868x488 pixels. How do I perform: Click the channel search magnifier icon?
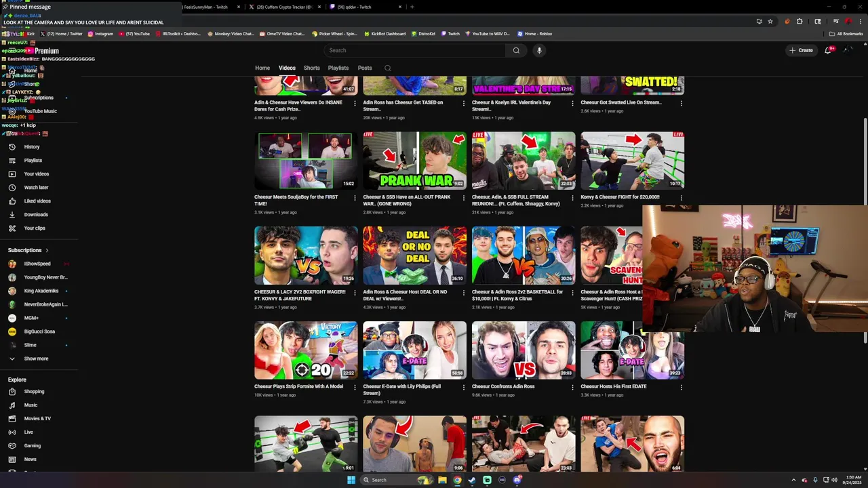388,68
